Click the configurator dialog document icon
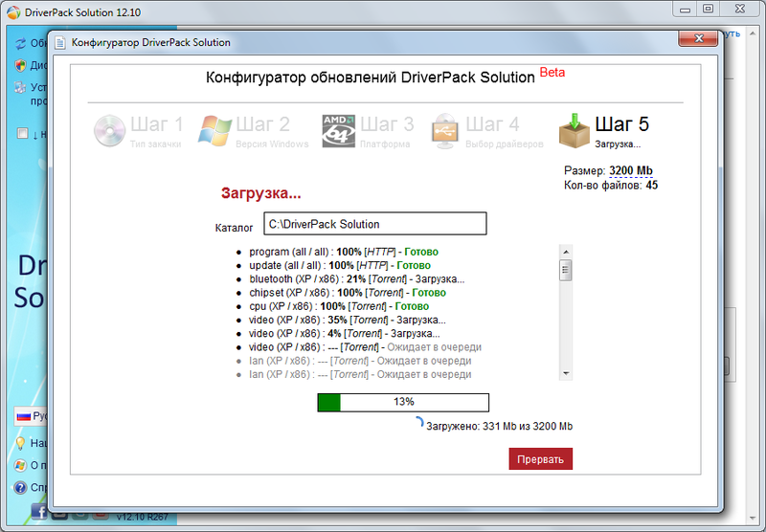This screenshot has height=532, width=766. [60, 43]
